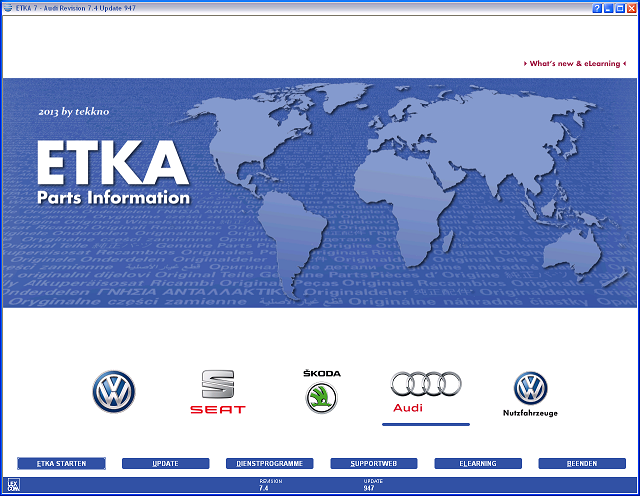Click the Update 947 status text

pos(373,485)
